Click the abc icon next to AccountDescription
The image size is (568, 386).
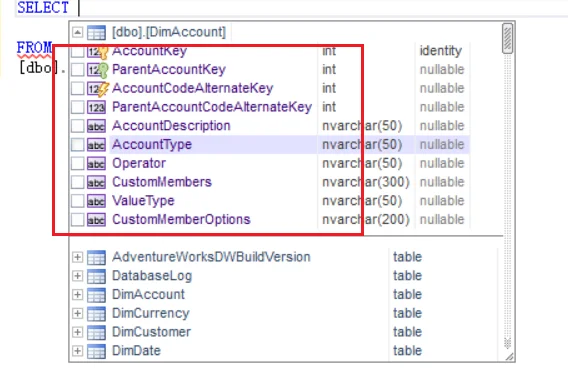(96, 126)
